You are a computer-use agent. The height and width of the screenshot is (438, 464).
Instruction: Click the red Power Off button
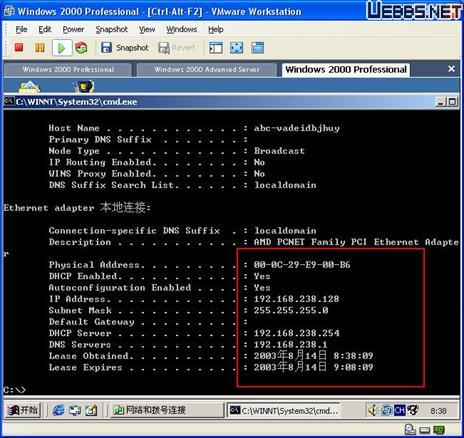point(19,48)
